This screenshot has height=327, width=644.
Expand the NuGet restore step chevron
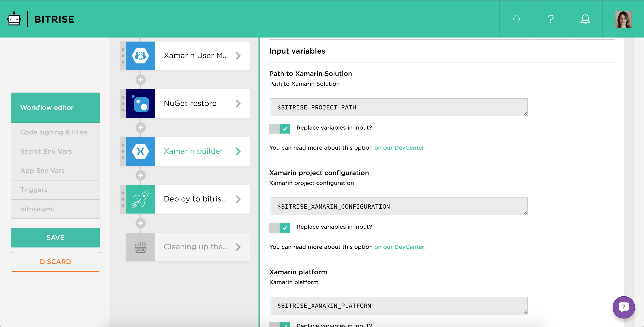tap(238, 104)
